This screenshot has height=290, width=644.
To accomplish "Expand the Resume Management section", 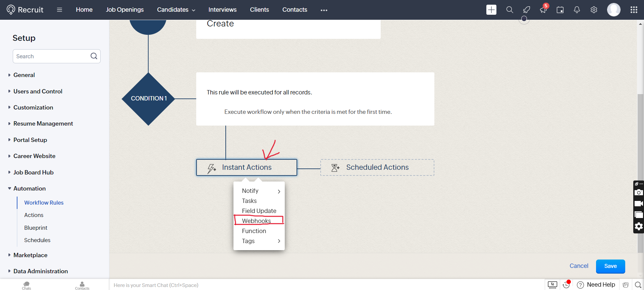I will pyautogui.click(x=9, y=124).
